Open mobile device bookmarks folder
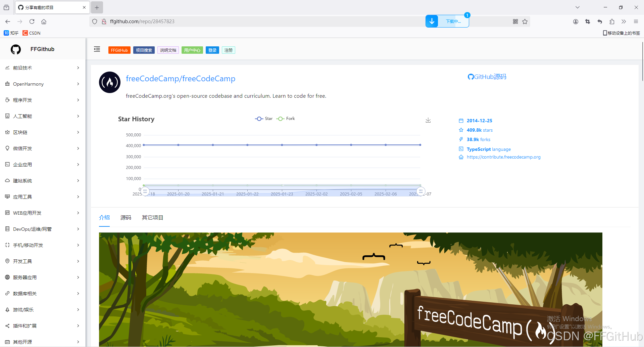Viewport: 644px width, 347px height. 622,33
